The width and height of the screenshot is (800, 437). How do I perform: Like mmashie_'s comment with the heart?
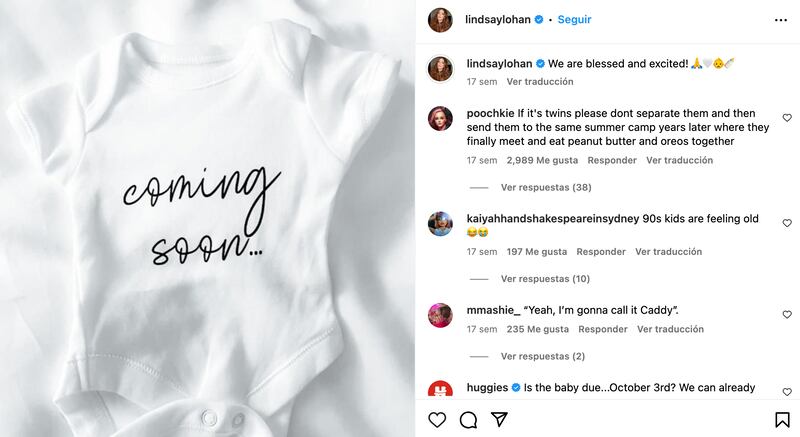pos(787,314)
